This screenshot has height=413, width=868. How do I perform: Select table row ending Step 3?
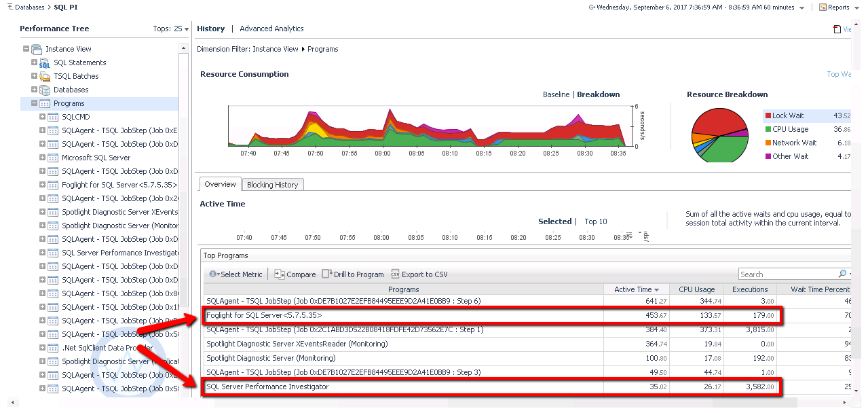[527, 372]
